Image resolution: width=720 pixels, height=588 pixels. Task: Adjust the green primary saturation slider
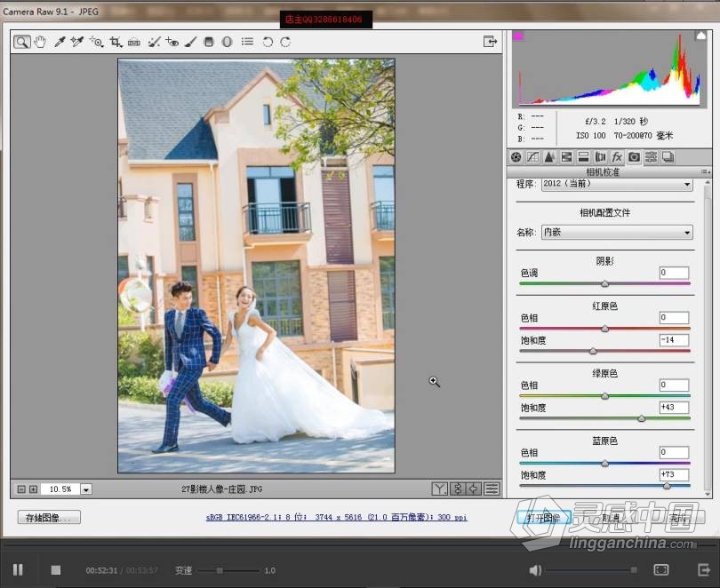(x=642, y=418)
